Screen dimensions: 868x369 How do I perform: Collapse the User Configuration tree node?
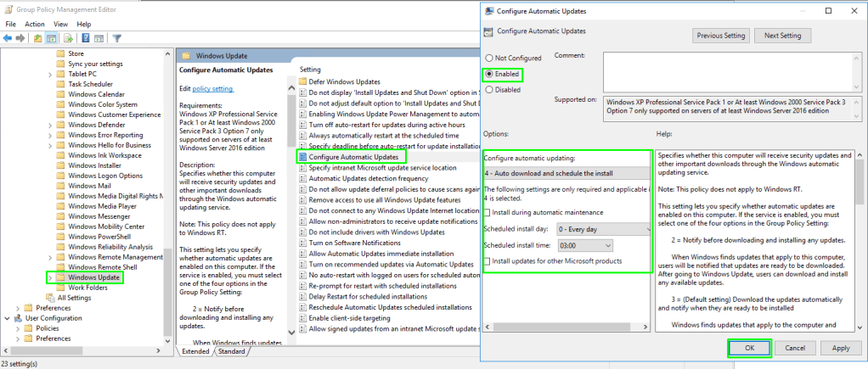point(8,318)
